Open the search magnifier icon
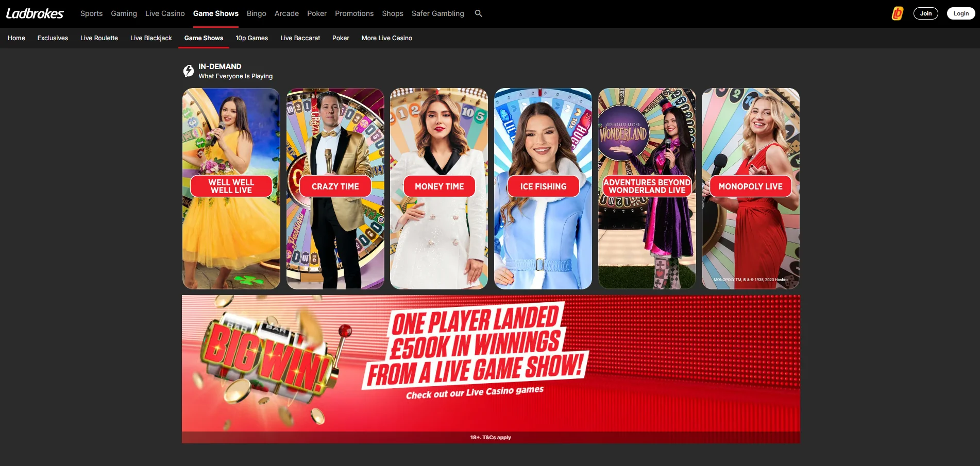This screenshot has width=980, height=466. point(478,13)
